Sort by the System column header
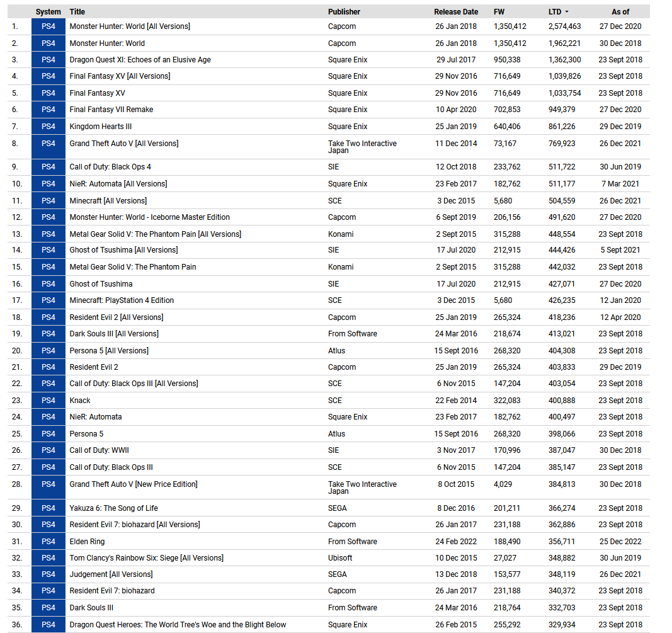Screen dimensions: 672x633 point(48,12)
